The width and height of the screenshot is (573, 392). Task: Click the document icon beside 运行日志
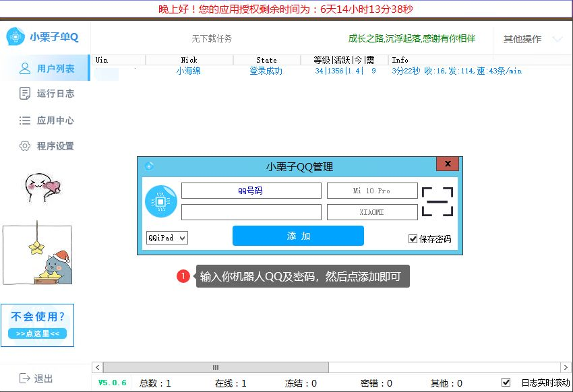tap(24, 94)
